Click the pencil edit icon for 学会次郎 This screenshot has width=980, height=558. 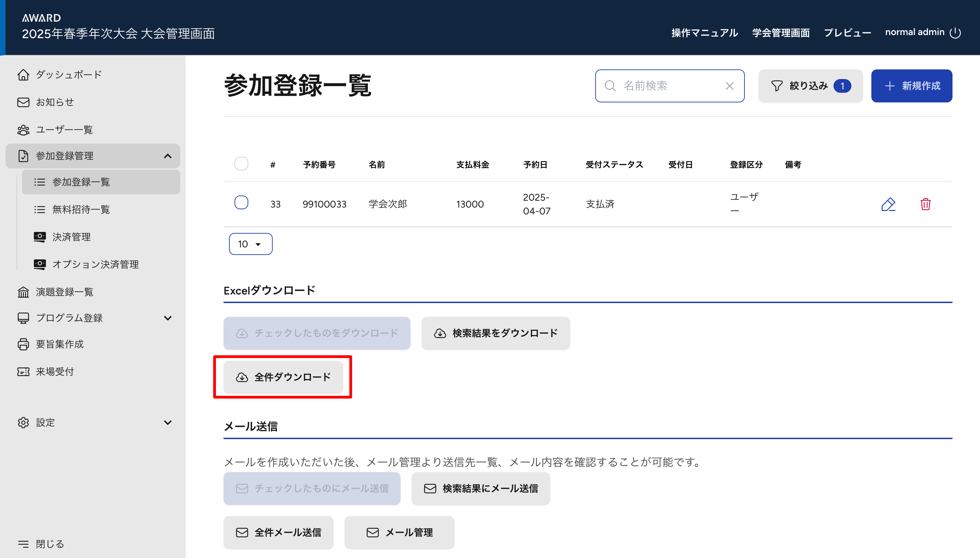[888, 204]
